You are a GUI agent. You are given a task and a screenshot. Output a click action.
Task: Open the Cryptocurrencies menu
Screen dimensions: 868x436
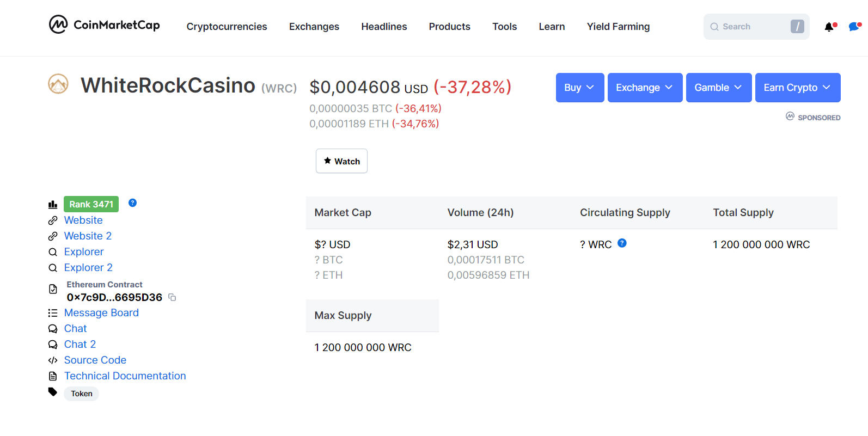click(x=227, y=27)
